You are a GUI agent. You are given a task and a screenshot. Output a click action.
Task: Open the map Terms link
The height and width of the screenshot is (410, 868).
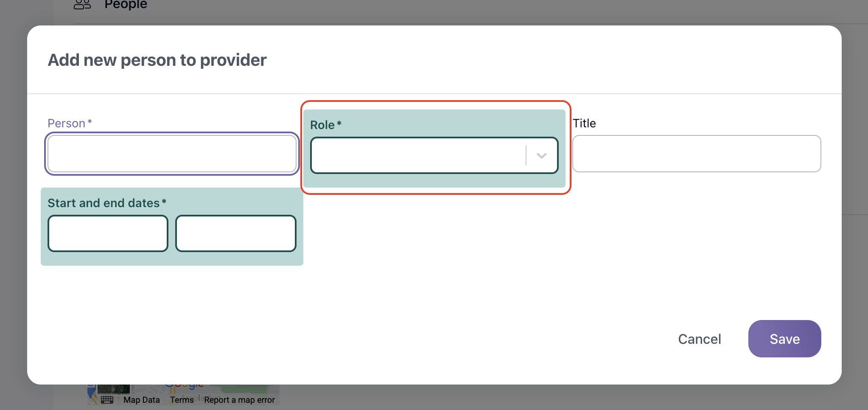click(182, 400)
